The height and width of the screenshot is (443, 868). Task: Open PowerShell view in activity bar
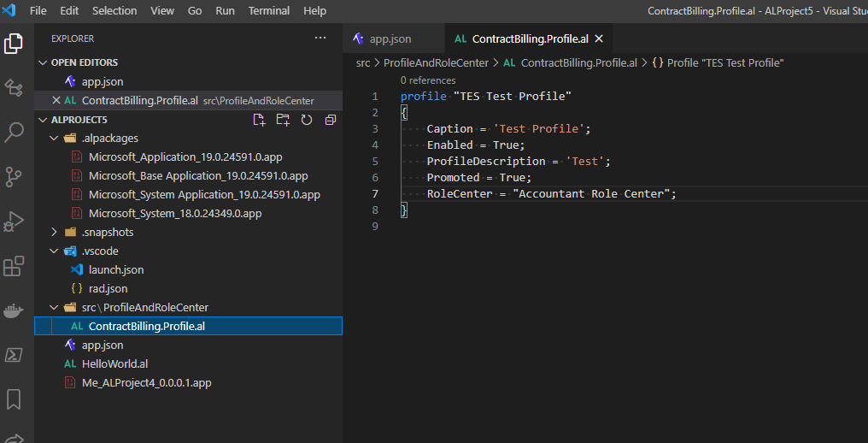[14, 355]
